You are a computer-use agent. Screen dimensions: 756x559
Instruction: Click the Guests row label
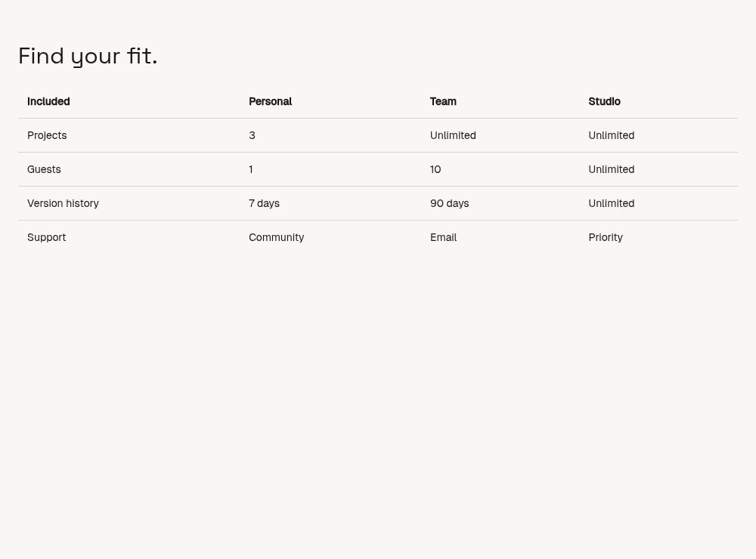tap(44, 169)
